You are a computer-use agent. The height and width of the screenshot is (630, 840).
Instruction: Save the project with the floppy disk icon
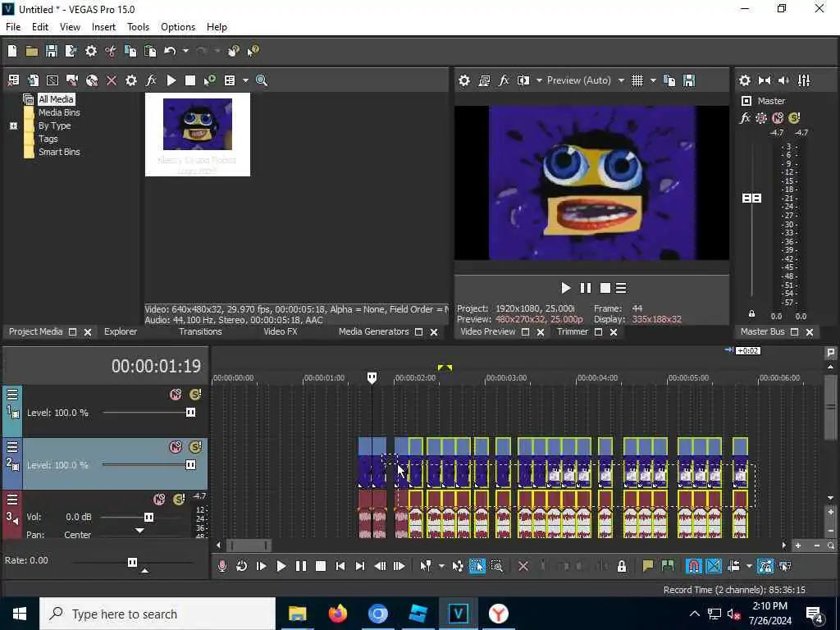click(52, 51)
